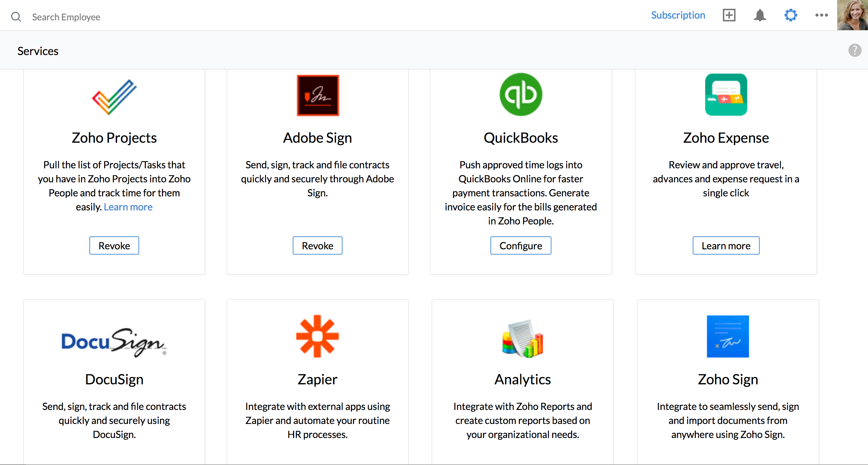Click the Analytics chart logo
Screen dimensions: 868x465
(522, 338)
